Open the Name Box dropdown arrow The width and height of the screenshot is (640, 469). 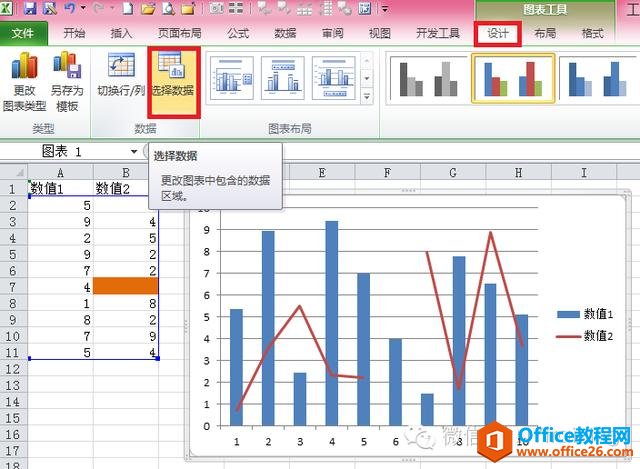(133, 151)
